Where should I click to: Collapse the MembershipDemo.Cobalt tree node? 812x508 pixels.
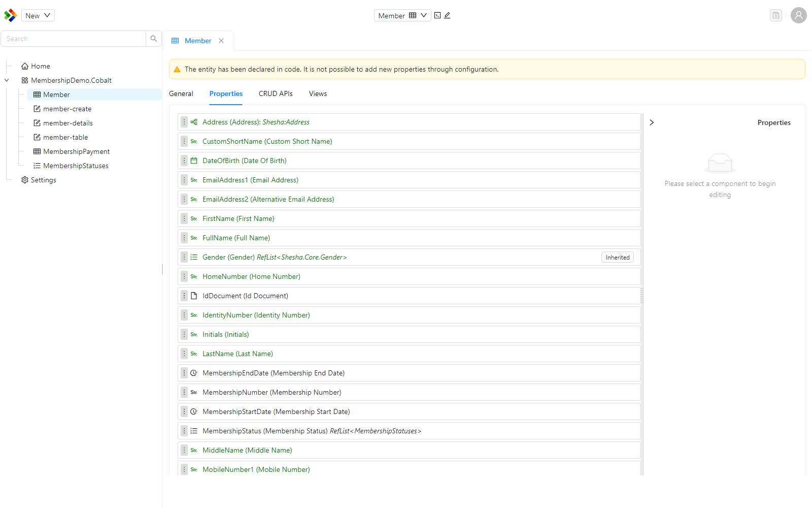click(x=7, y=80)
